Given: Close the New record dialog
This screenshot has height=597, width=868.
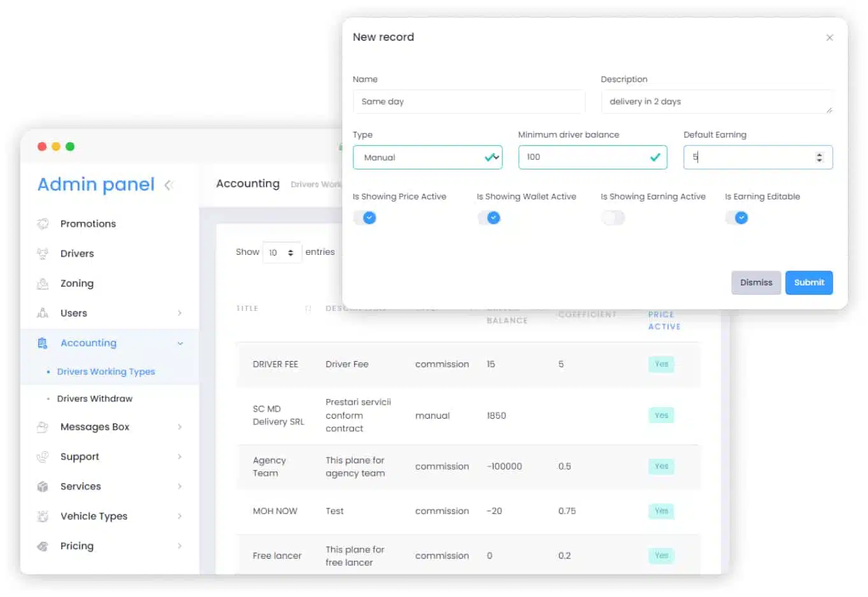Looking at the screenshot, I should tap(829, 38).
